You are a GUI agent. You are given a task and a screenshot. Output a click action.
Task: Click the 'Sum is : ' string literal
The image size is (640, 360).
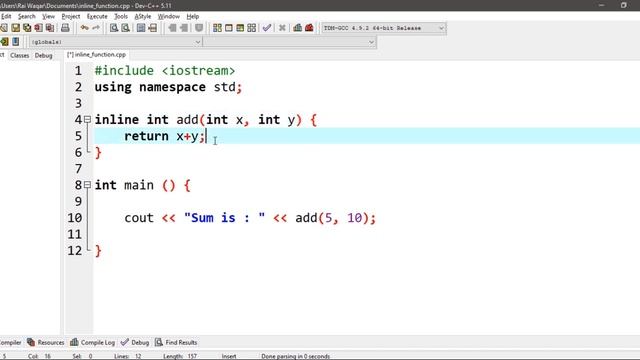[x=224, y=218]
